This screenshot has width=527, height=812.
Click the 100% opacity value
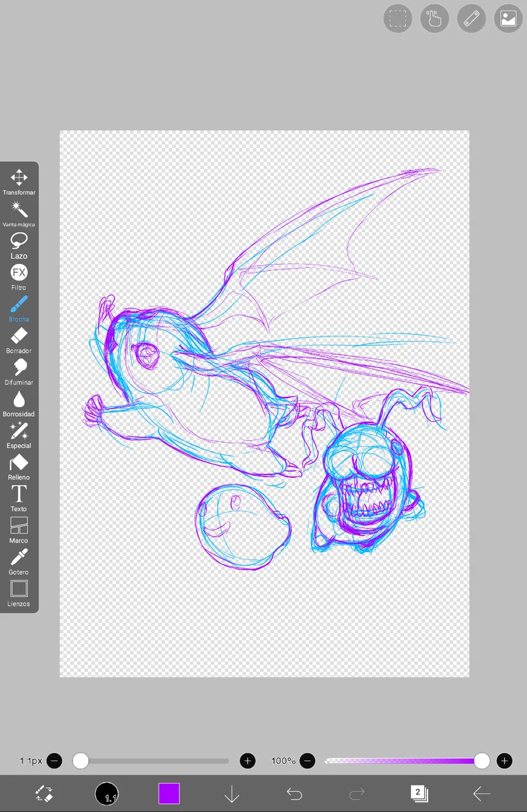coord(283,761)
